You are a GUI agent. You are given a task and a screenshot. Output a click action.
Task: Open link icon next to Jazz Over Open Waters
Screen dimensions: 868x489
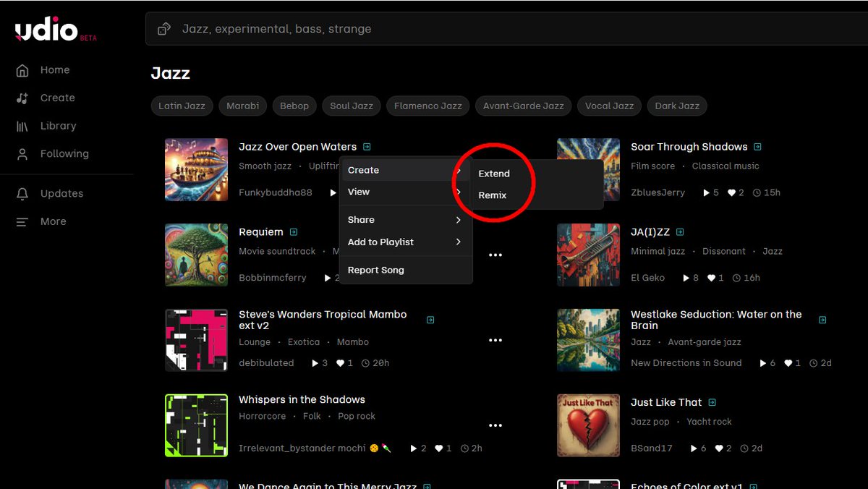367,147
